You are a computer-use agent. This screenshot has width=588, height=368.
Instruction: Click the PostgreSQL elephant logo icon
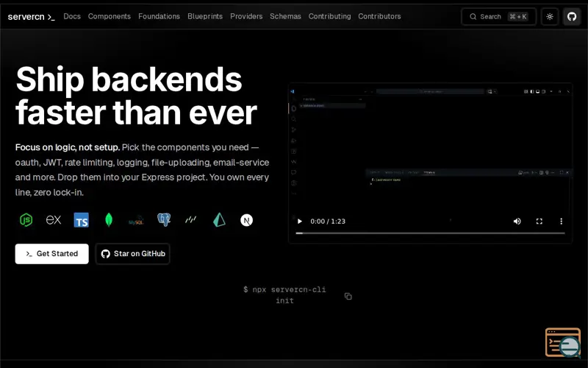click(x=164, y=219)
